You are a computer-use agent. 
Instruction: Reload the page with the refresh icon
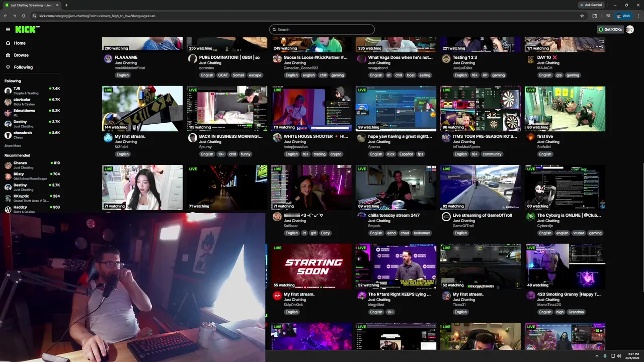(x=24, y=16)
